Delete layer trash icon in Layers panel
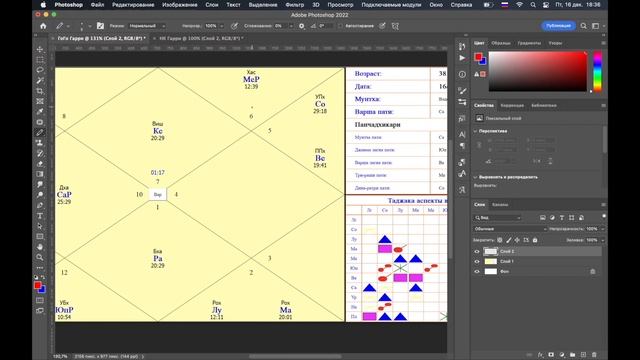This screenshot has height=360, width=640. point(594,355)
